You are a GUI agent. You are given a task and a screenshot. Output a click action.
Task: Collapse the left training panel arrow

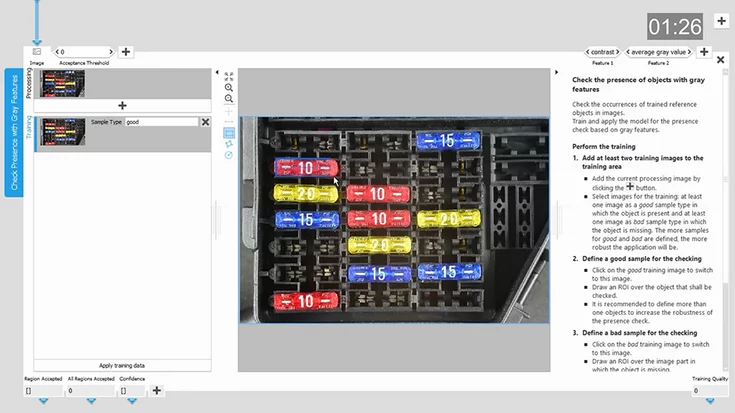[217, 72]
